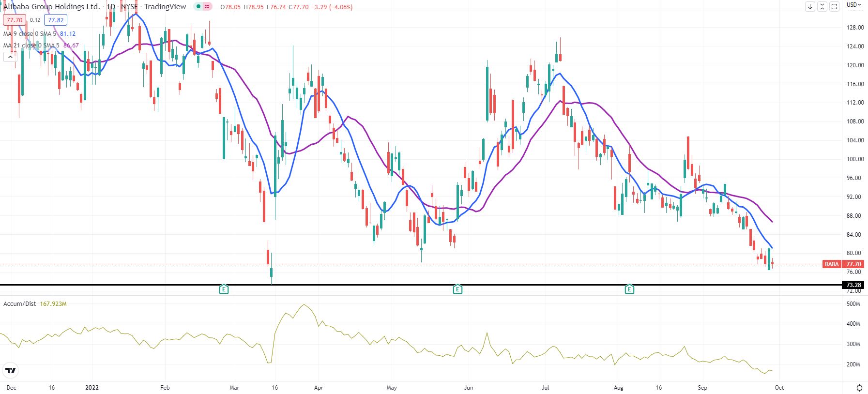Collapse the indicator legend with chevron
The width and height of the screenshot is (868, 394).
(10, 57)
